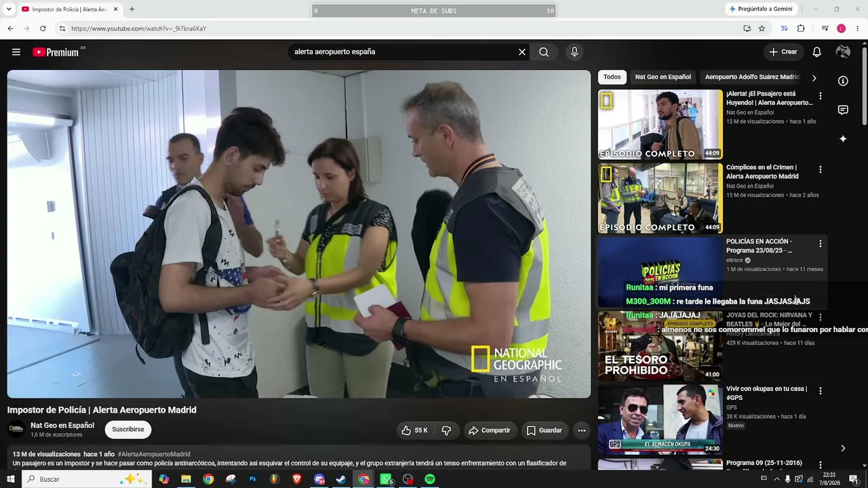Reload the YouTube page

click(x=43, y=28)
